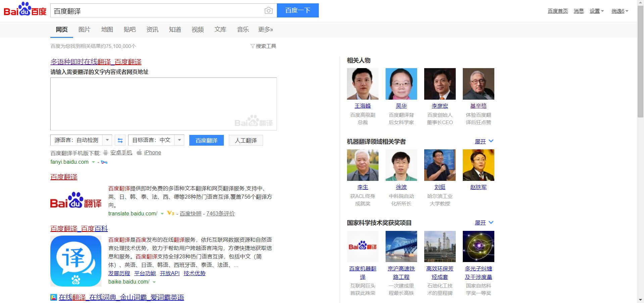Switch to the 图片 tab

click(84, 30)
